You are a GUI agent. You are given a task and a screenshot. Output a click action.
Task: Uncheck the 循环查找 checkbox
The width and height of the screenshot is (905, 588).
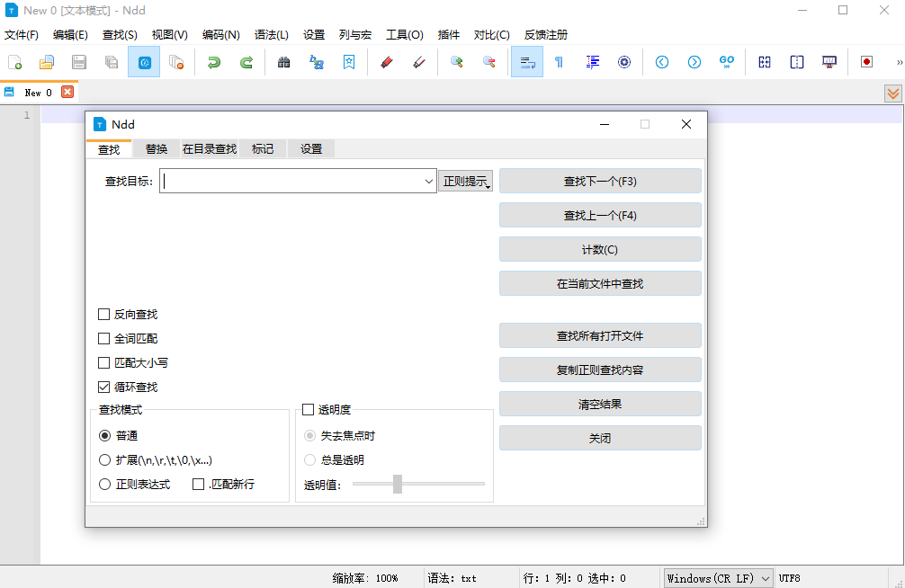pos(103,387)
